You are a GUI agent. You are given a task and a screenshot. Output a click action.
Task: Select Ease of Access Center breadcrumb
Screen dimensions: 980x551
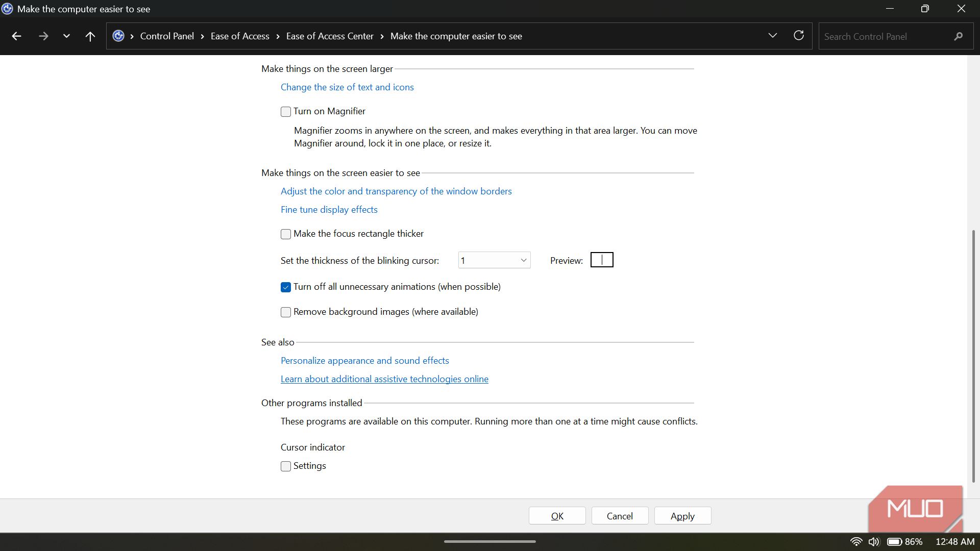tap(330, 36)
